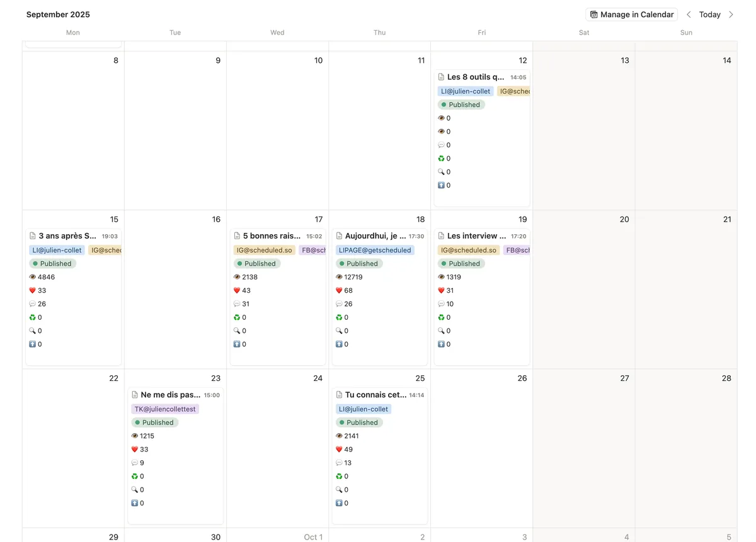Click the share upload icon on "Tu connais cet" post
This screenshot has width=756, height=542.
click(340, 503)
